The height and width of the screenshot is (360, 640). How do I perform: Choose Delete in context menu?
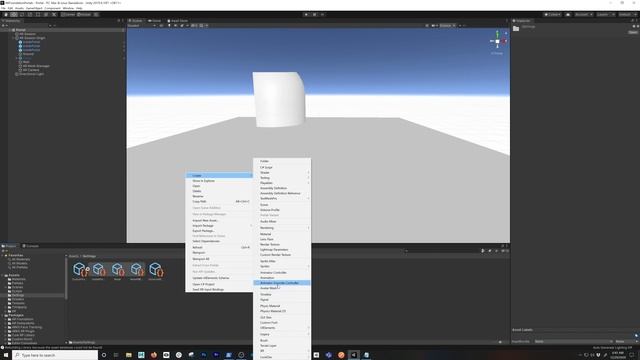(219, 191)
